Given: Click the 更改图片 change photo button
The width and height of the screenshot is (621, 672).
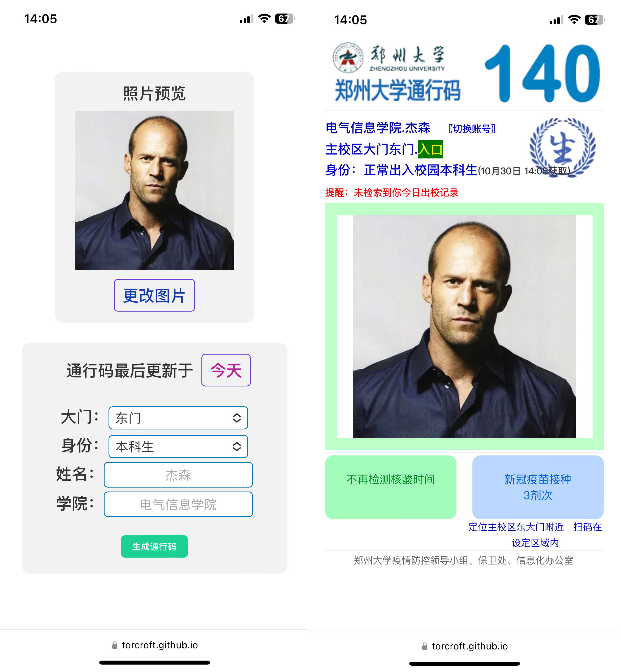Looking at the screenshot, I should tap(154, 296).
